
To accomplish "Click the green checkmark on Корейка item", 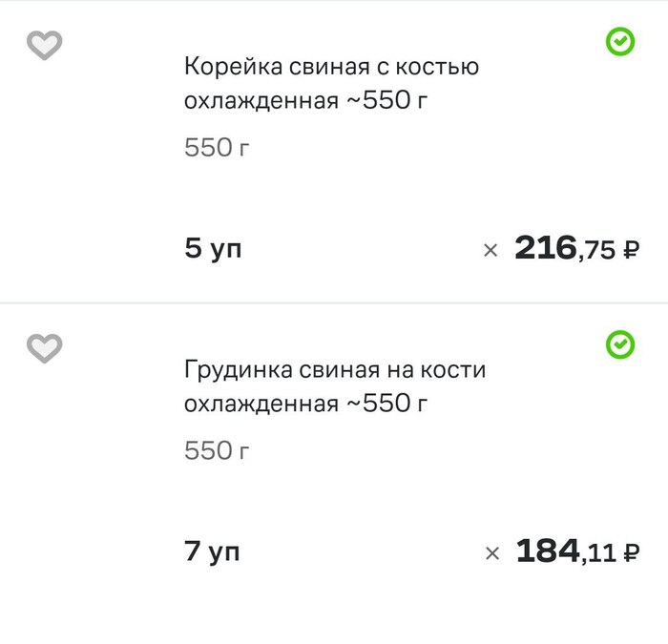I will 620,42.
